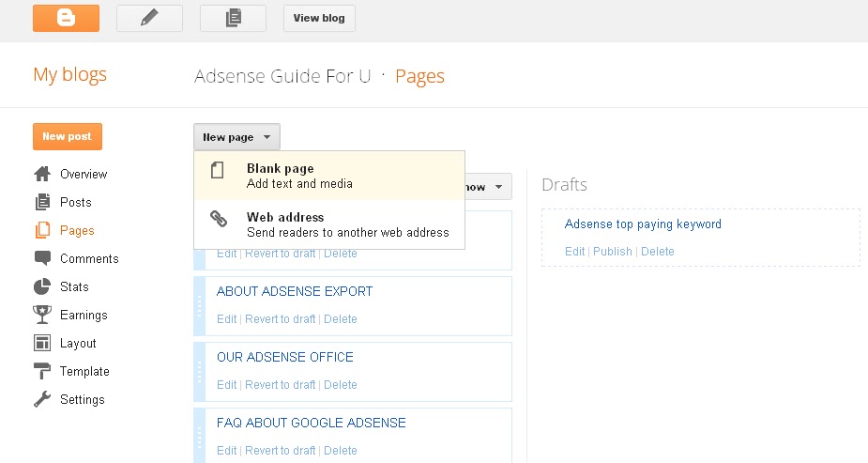Click the chain link Web address icon
Viewport: 868px width, 463px height.
pos(219,219)
